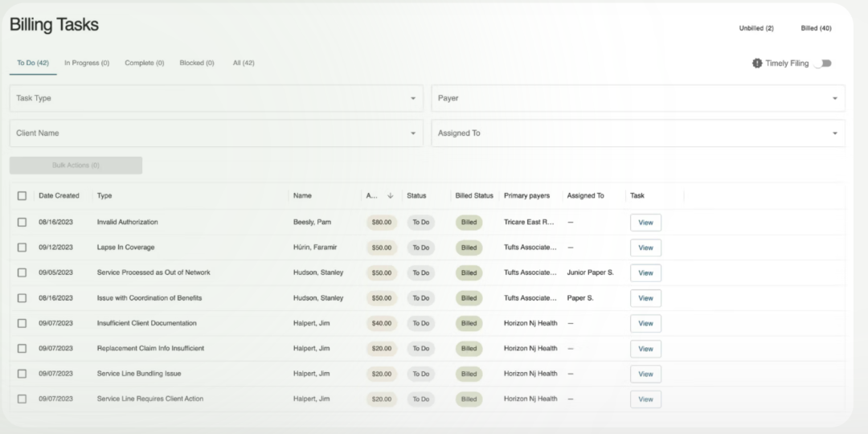Click the 09/12/2023 date cell
The image size is (868, 434).
pos(55,248)
